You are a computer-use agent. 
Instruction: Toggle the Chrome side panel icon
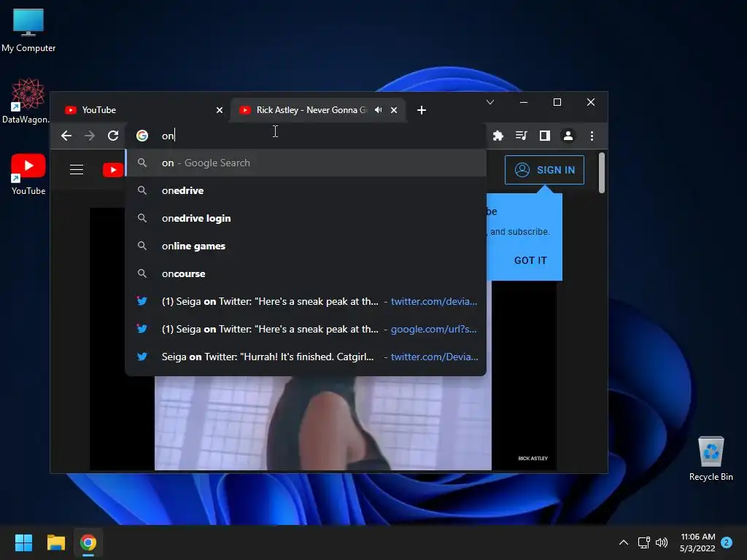tap(544, 136)
